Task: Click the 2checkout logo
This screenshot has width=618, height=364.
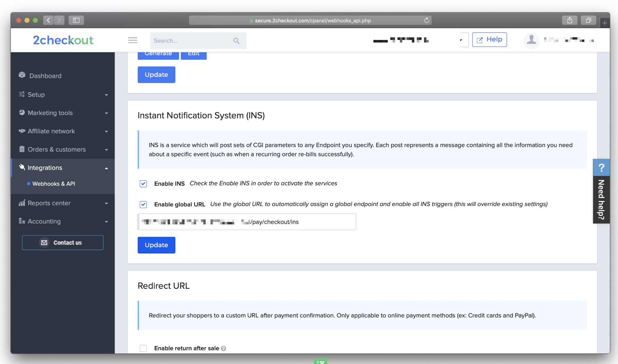Action: point(63,40)
